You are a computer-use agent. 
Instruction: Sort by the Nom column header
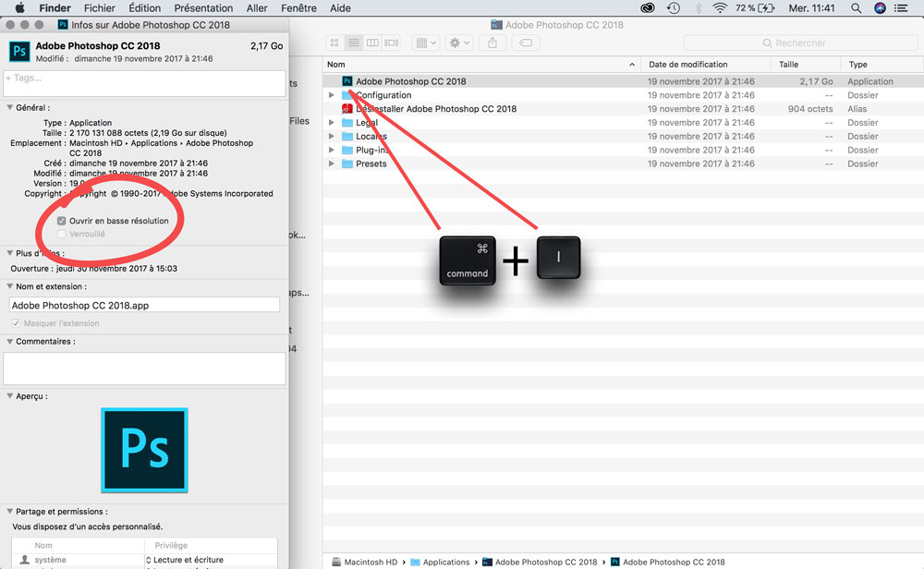[481, 65]
